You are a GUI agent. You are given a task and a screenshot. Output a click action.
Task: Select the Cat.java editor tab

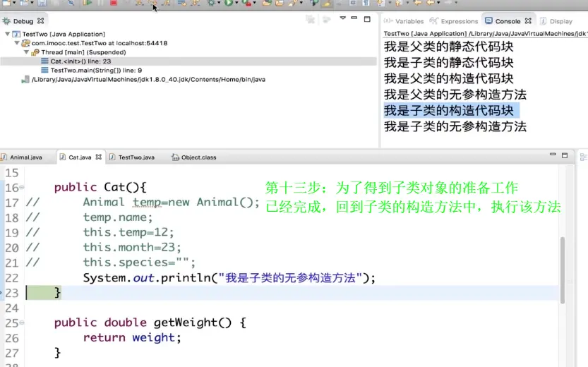pos(80,157)
